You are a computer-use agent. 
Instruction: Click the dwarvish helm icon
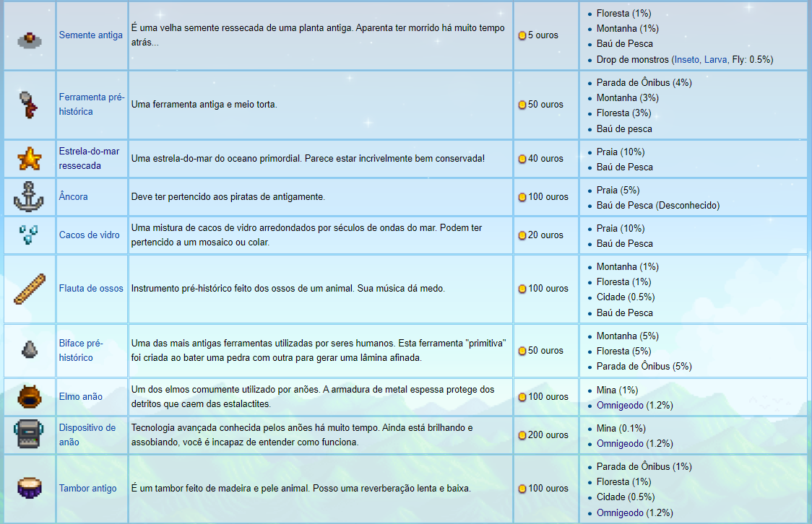[x=30, y=397]
